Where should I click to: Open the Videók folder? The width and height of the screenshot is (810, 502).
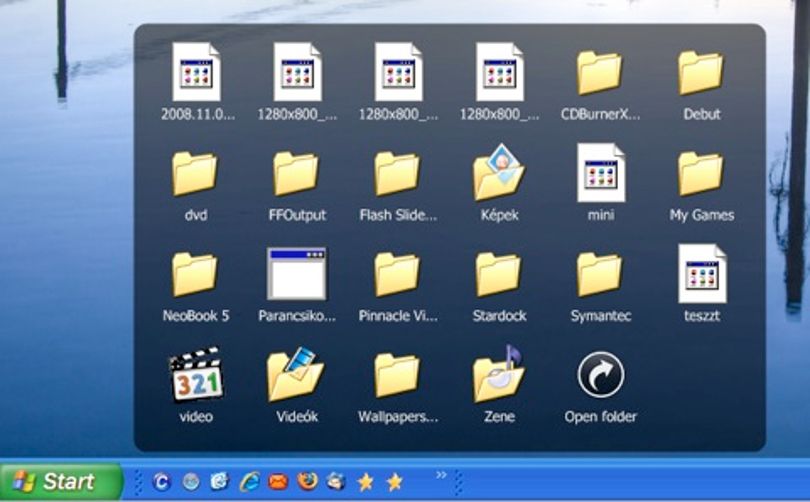[295, 374]
